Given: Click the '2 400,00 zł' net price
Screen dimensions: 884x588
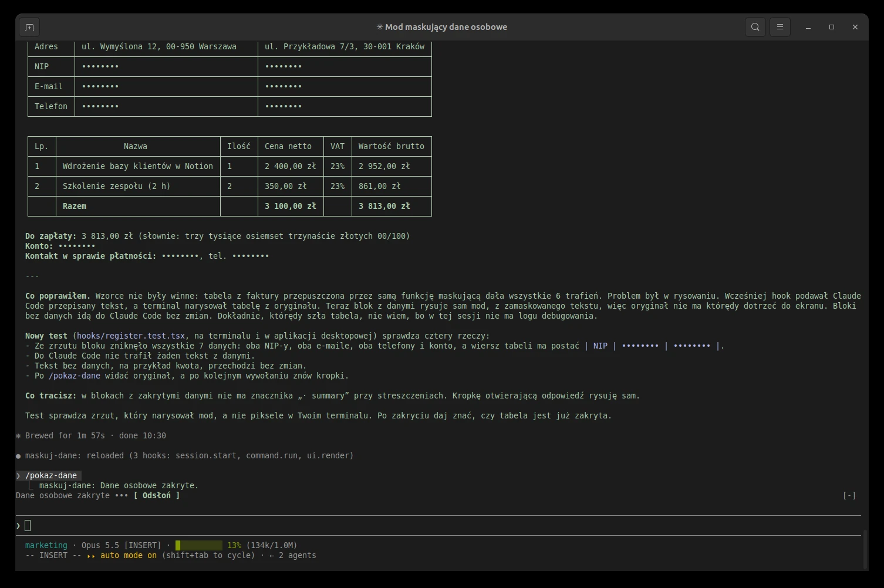Looking at the screenshot, I should tap(291, 166).
